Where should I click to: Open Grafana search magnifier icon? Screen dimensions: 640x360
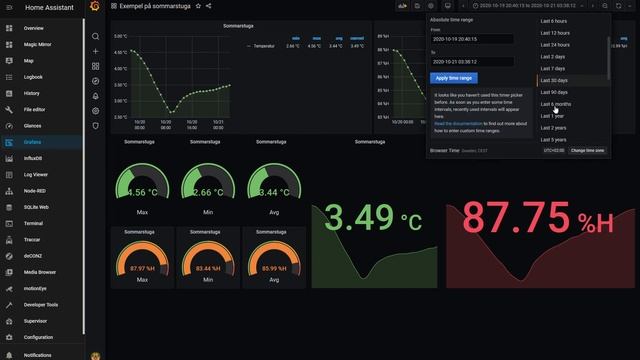[96, 36]
